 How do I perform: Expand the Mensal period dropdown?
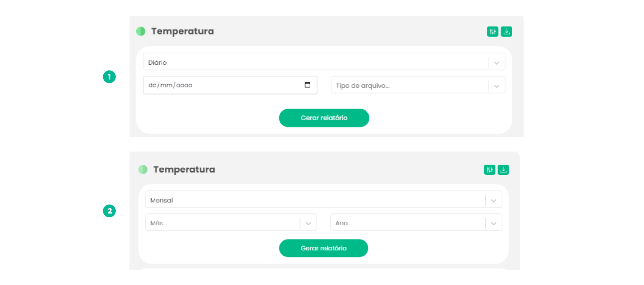[493, 201]
